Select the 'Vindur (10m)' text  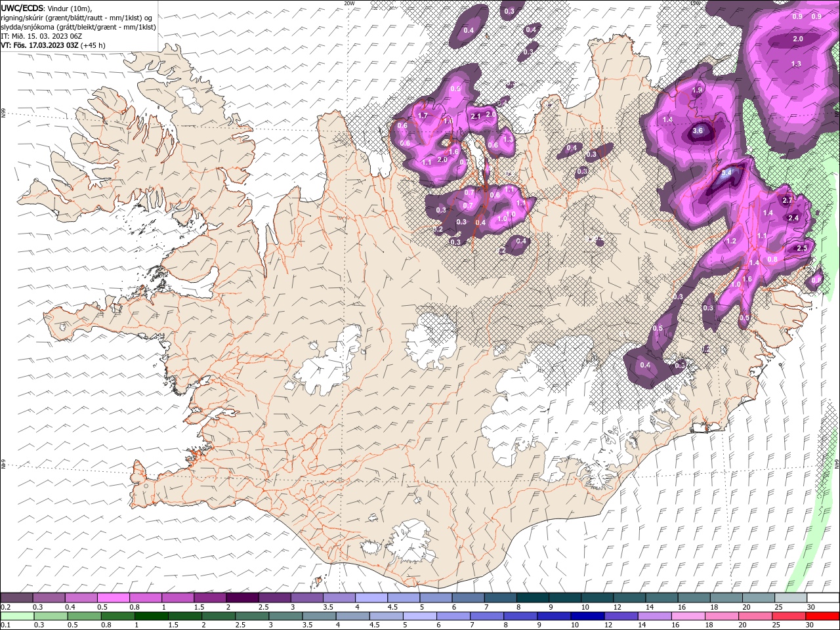[x=70, y=8]
